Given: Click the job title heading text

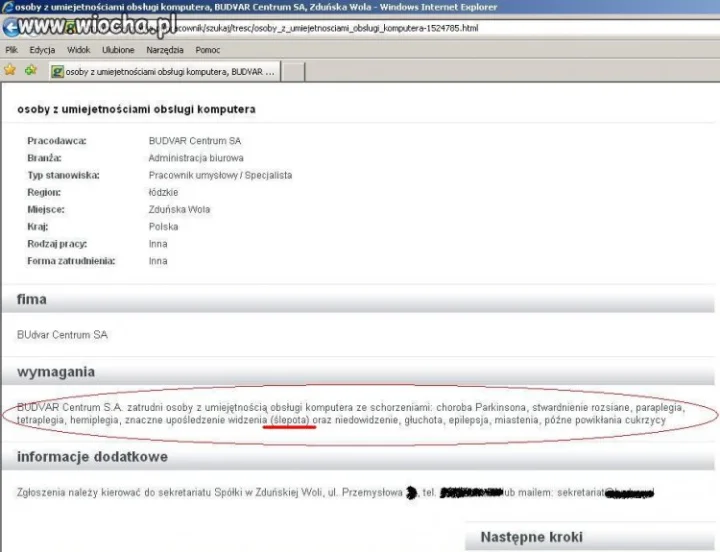Looking at the screenshot, I should pos(136,109).
